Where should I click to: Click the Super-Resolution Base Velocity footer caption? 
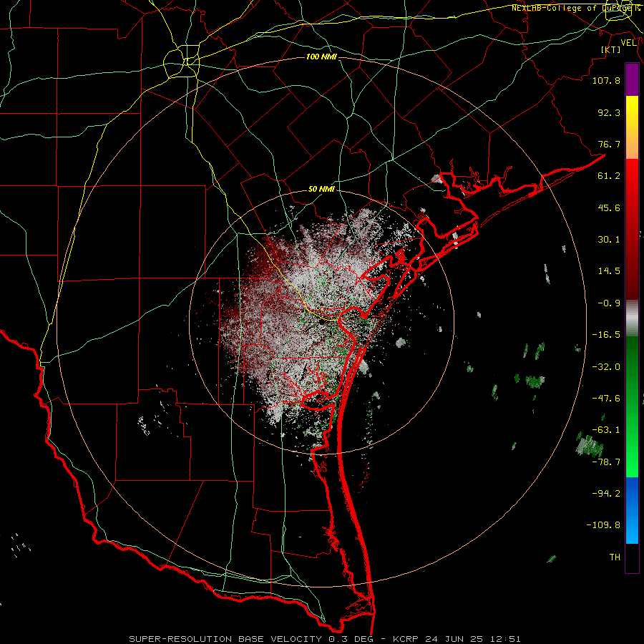[325, 639]
